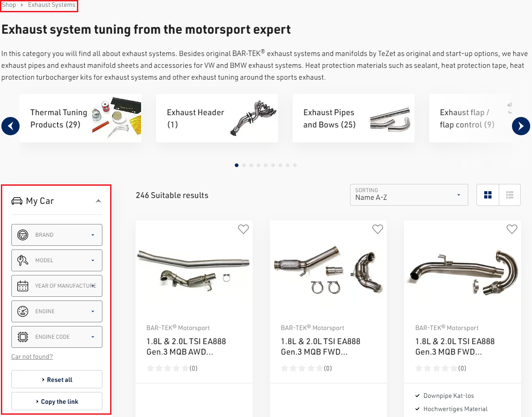
Task: Switch to grid view layout icon
Action: coord(487,195)
